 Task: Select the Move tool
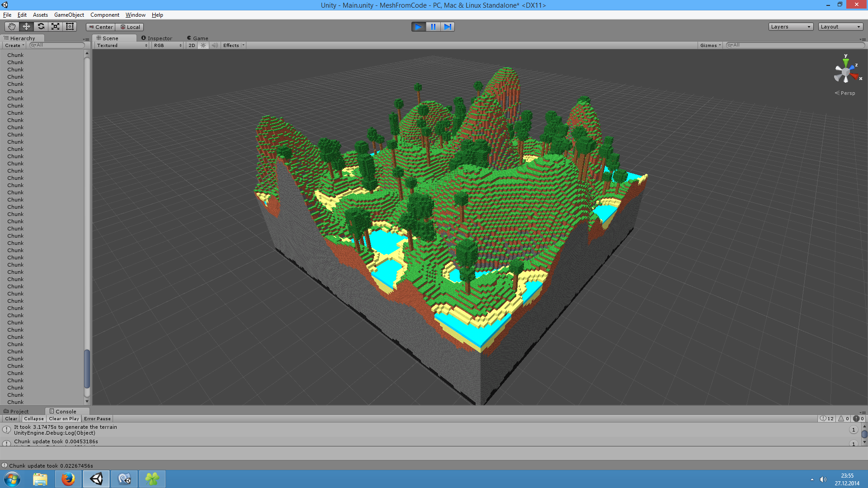[26, 27]
